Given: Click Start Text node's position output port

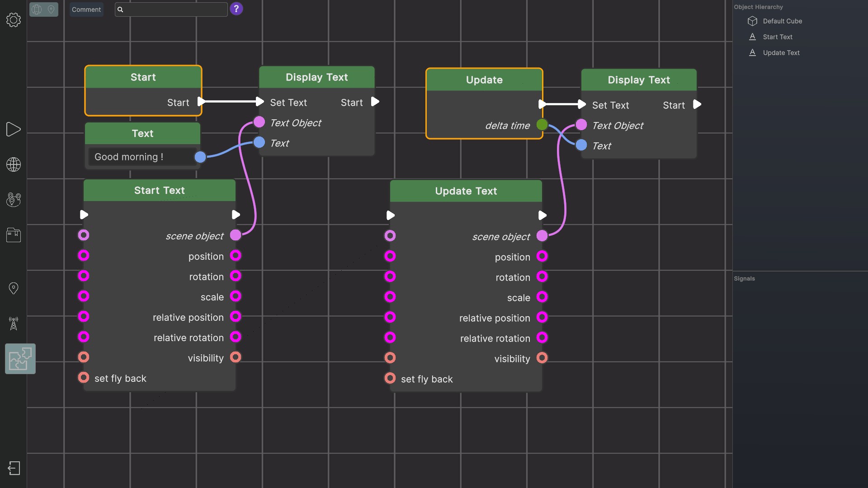Looking at the screenshot, I should click(236, 255).
